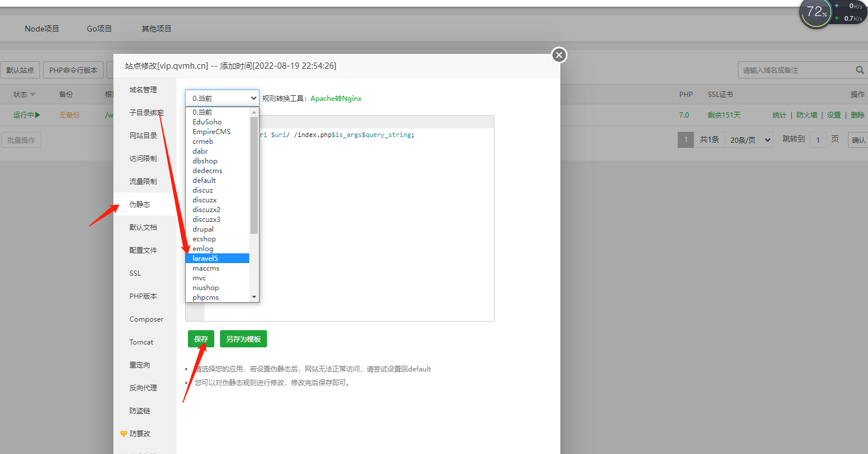
Task: Select mvc from the template list
Action: (217, 278)
